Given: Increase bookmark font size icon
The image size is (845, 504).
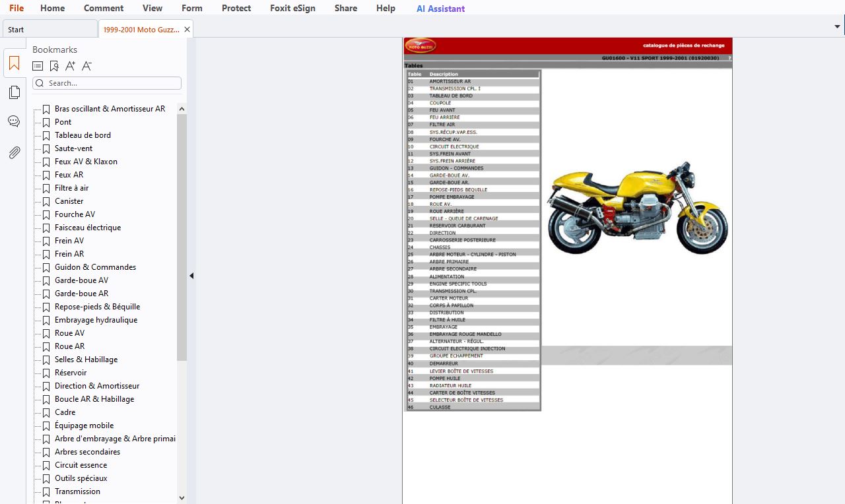Looking at the screenshot, I should click(x=71, y=66).
